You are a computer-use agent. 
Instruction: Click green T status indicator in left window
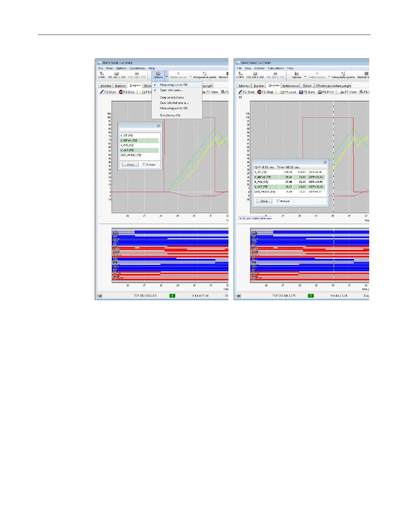click(x=172, y=296)
